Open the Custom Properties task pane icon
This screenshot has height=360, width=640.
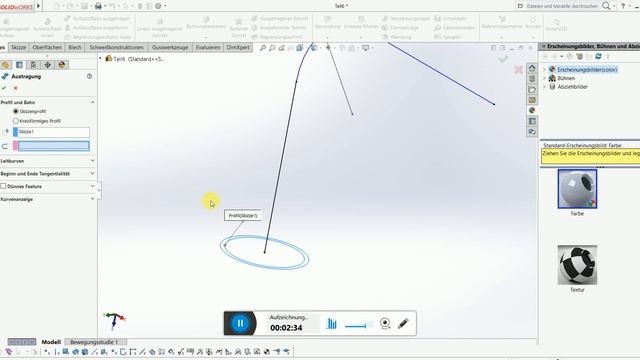(x=532, y=121)
